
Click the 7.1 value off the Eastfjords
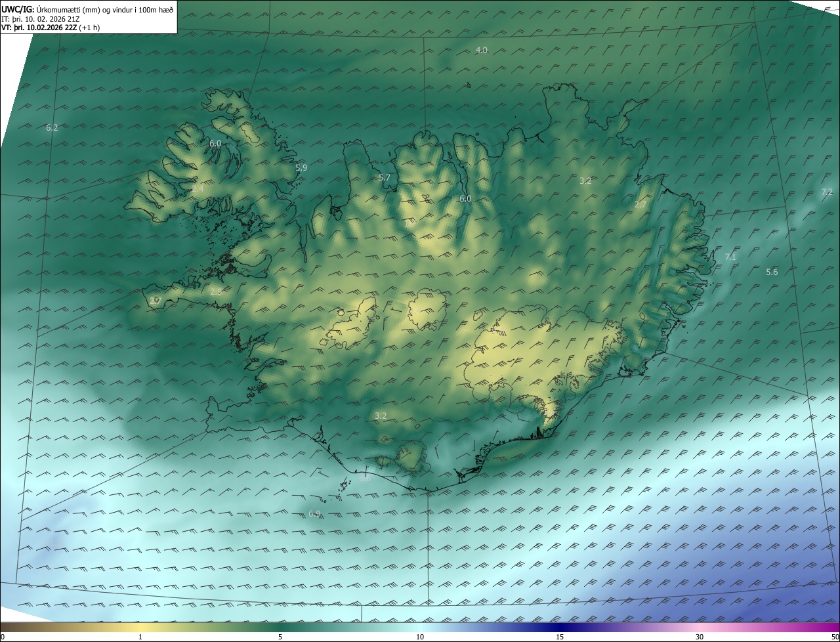click(x=730, y=257)
